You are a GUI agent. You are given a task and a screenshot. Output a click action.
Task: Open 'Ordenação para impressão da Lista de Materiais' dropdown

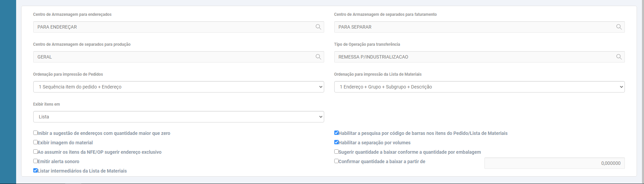point(479,87)
